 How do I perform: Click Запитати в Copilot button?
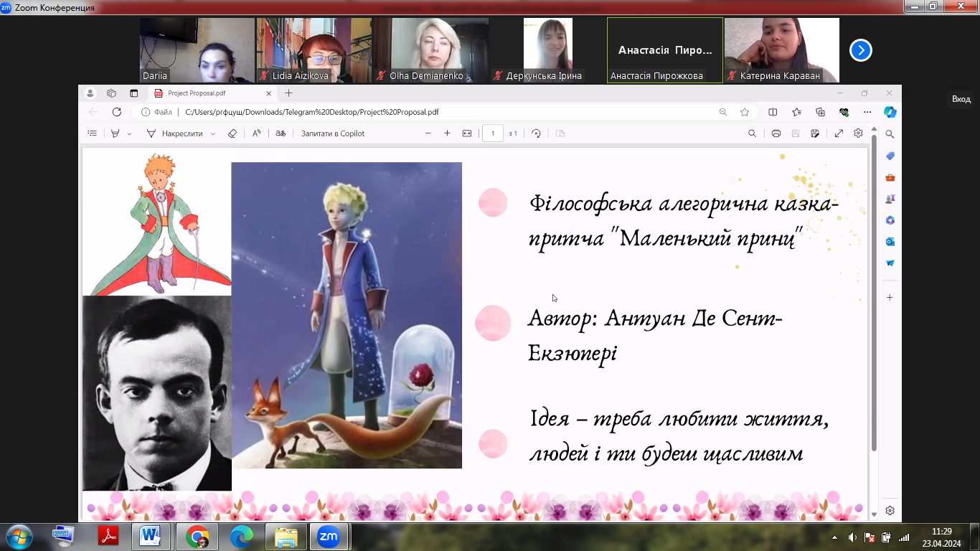tap(333, 133)
